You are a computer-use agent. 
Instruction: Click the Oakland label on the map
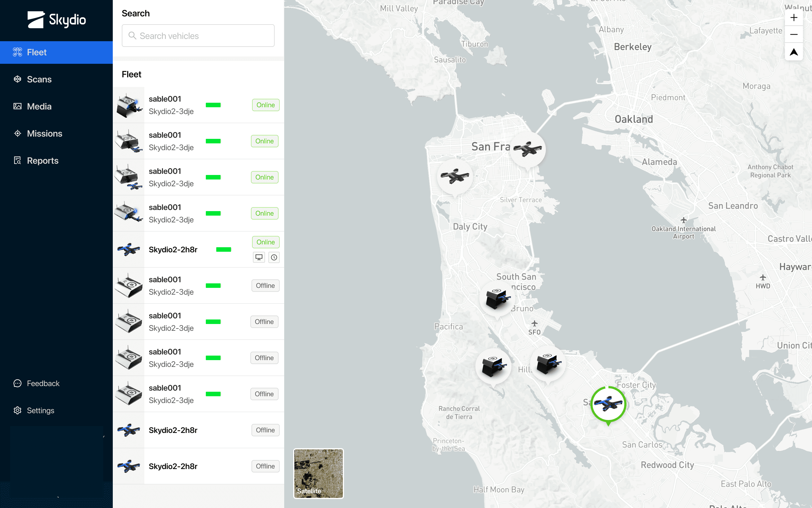pos(634,119)
